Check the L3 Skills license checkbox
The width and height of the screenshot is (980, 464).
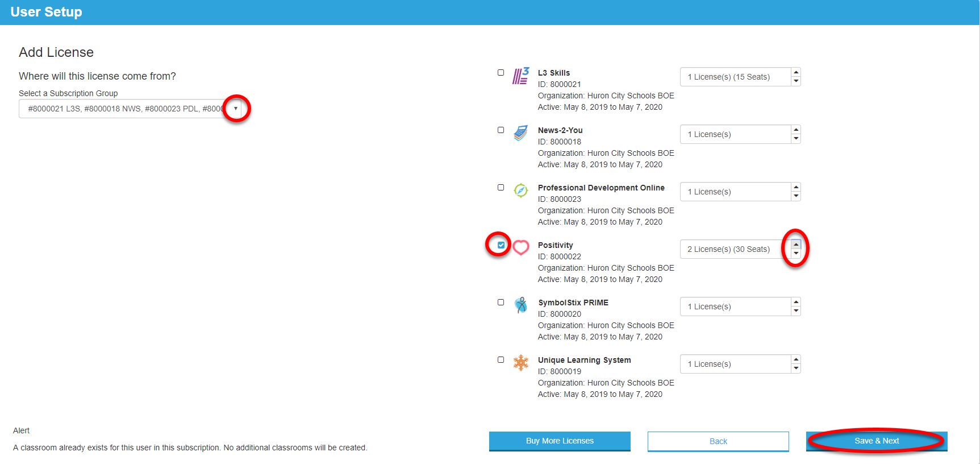(x=501, y=73)
